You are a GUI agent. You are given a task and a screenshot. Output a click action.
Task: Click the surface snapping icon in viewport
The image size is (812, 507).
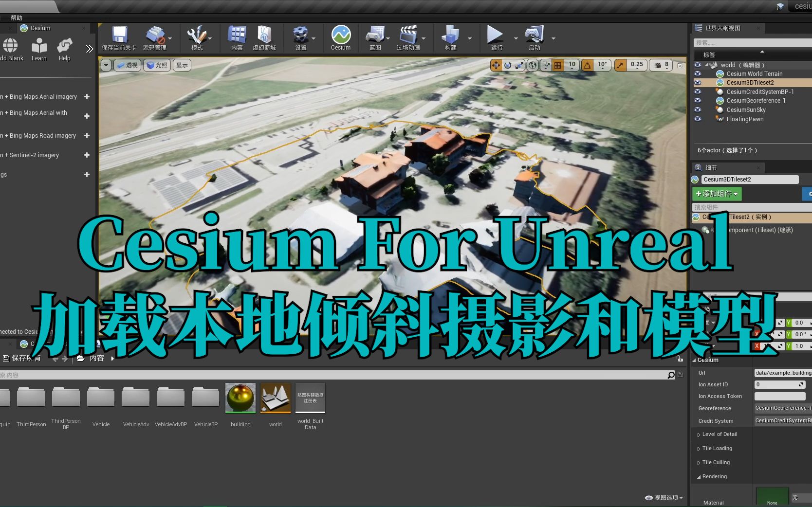pyautogui.click(x=546, y=65)
